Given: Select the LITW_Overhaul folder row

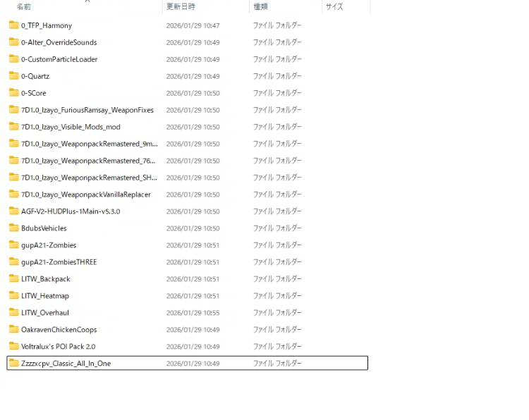Looking at the screenshot, I should (x=45, y=313).
